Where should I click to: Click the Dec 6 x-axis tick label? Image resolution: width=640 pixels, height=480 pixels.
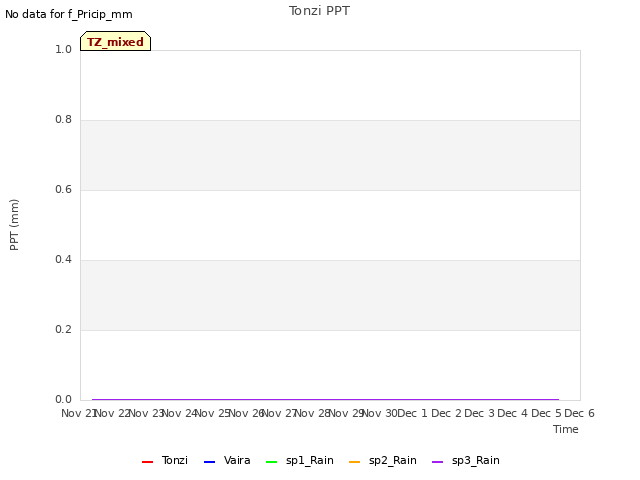579,413
